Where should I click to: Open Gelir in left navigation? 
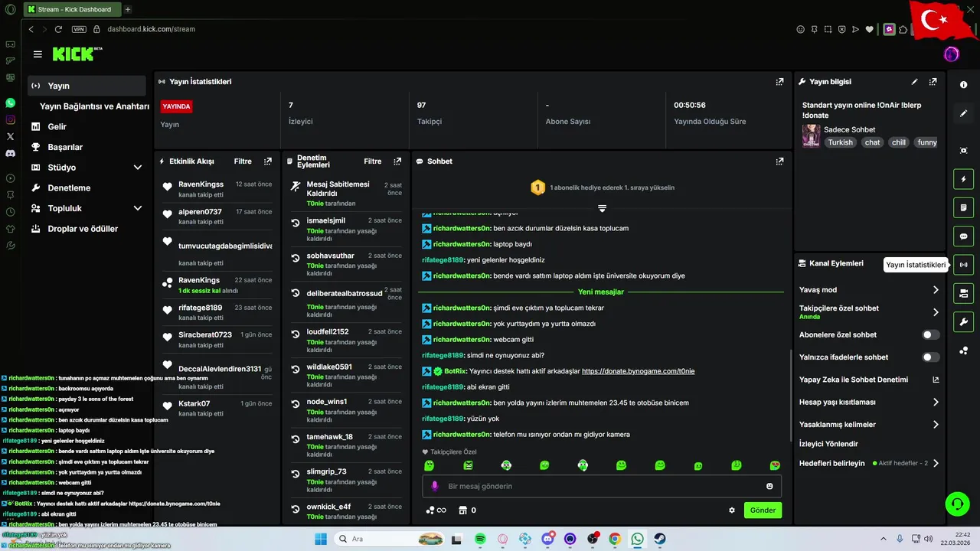57,127
